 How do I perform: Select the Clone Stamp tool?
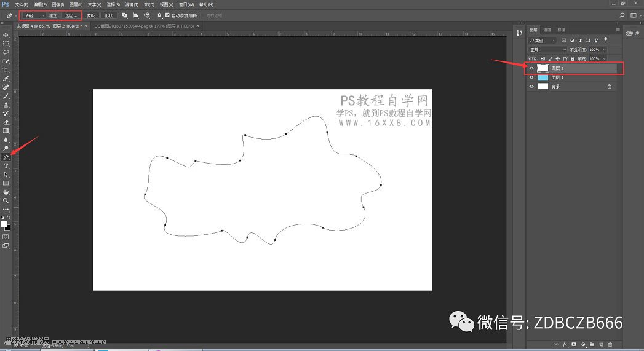[6, 105]
